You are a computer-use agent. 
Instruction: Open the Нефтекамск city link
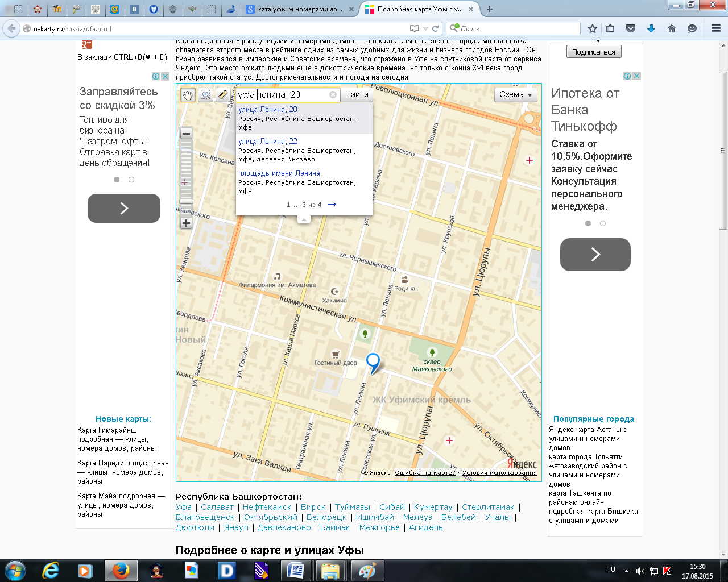click(267, 507)
